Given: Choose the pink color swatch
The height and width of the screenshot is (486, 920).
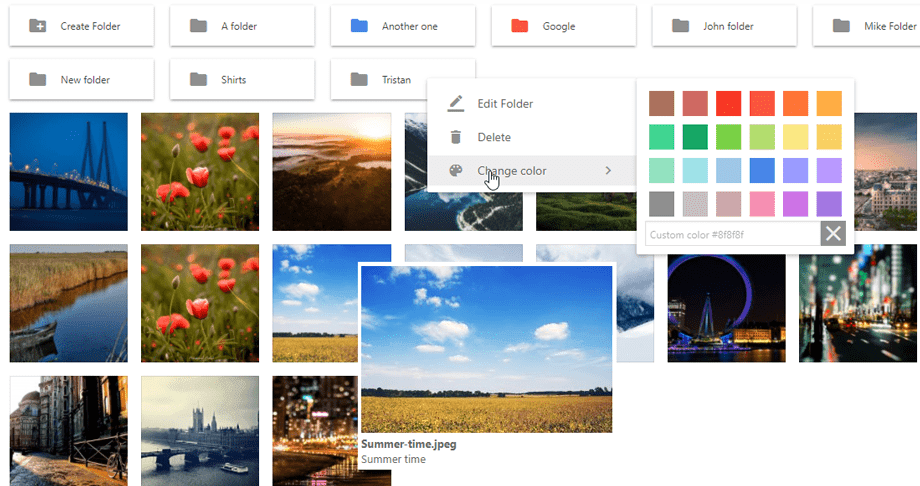Looking at the screenshot, I should pos(762,204).
